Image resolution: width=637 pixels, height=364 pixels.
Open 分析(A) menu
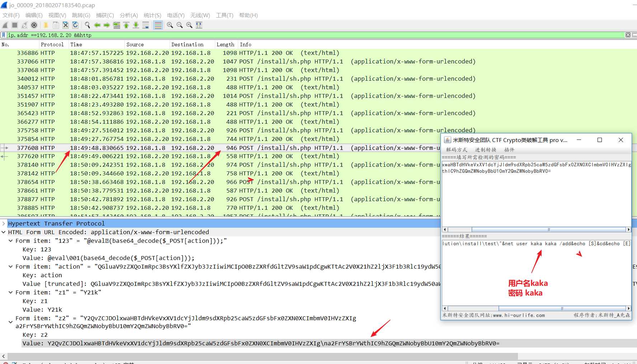129,15
